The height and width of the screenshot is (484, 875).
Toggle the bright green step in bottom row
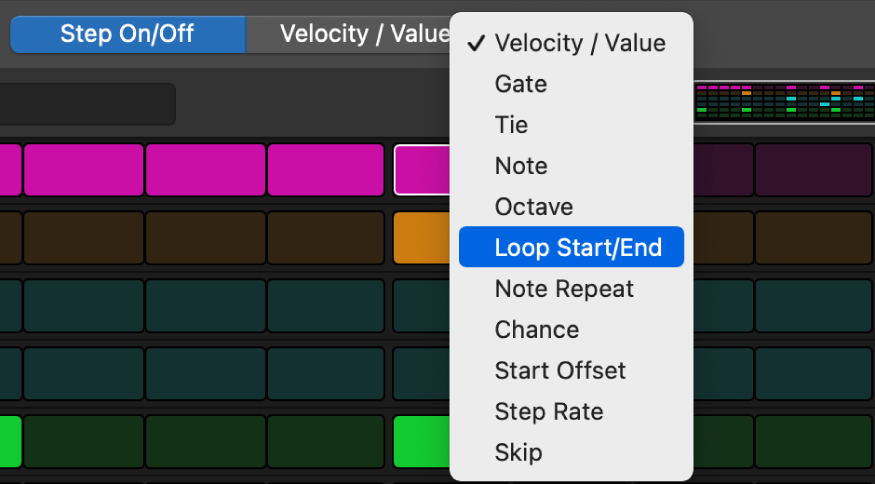click(422, 442)
